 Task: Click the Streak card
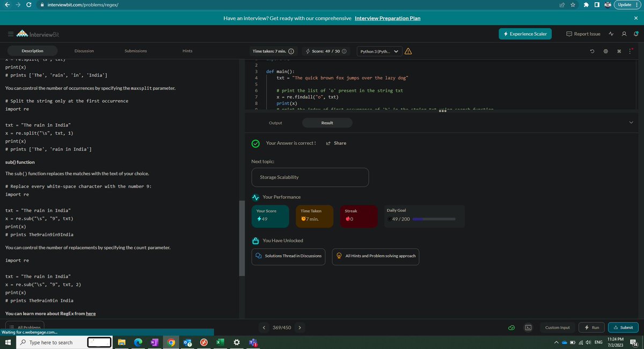[360, 216]
